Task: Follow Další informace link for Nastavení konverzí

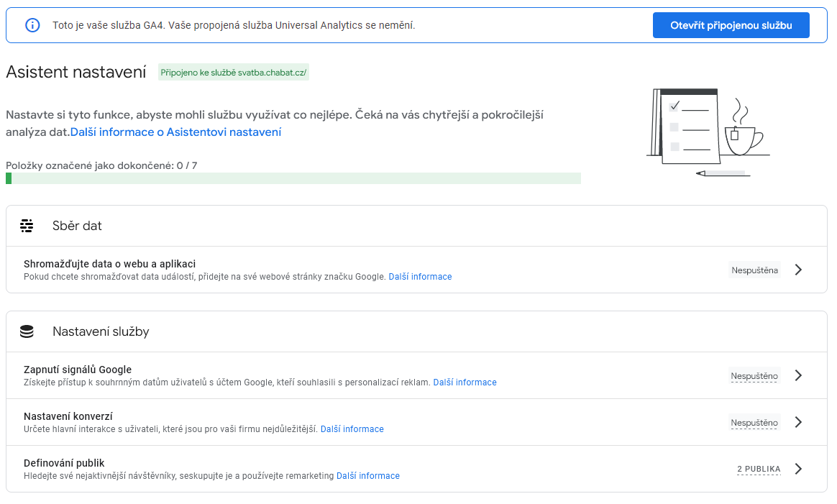Action: tap(352, 429)
